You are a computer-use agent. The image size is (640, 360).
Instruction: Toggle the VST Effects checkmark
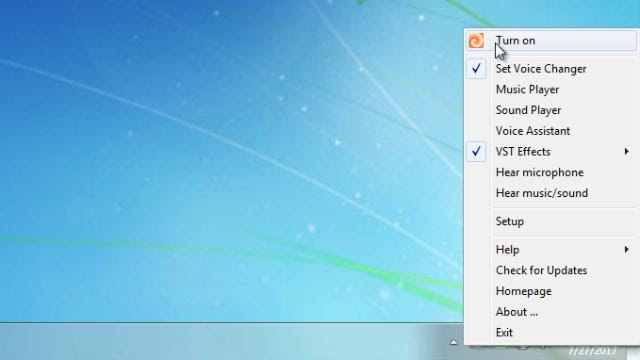coord(476,151)
